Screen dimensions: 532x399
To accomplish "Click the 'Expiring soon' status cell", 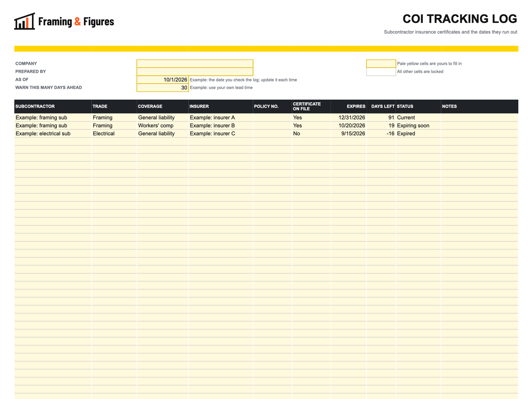I will 418,125.
